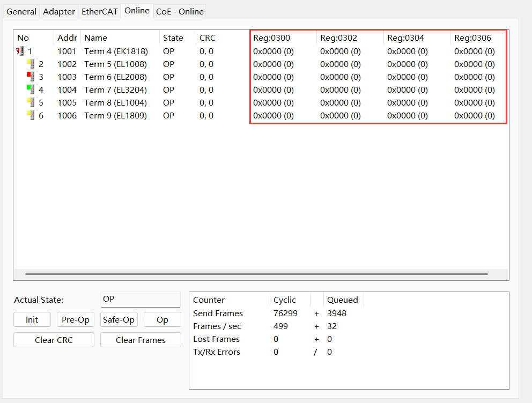Click the Name column header
This screenshot has height=403, width=532.
[x=120, y=38]
